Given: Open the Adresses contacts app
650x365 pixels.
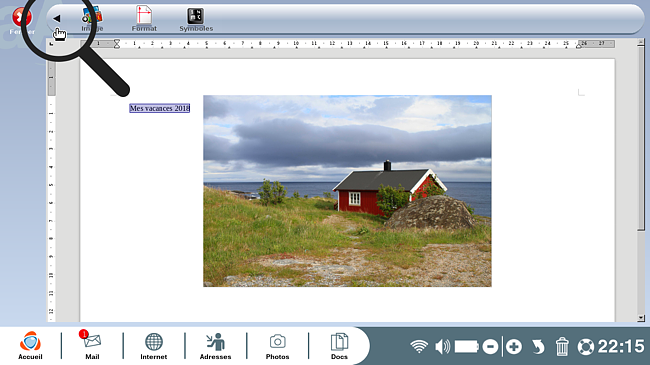Looking at the screenshot, I should pyautogui.click(x=216, y=346).
